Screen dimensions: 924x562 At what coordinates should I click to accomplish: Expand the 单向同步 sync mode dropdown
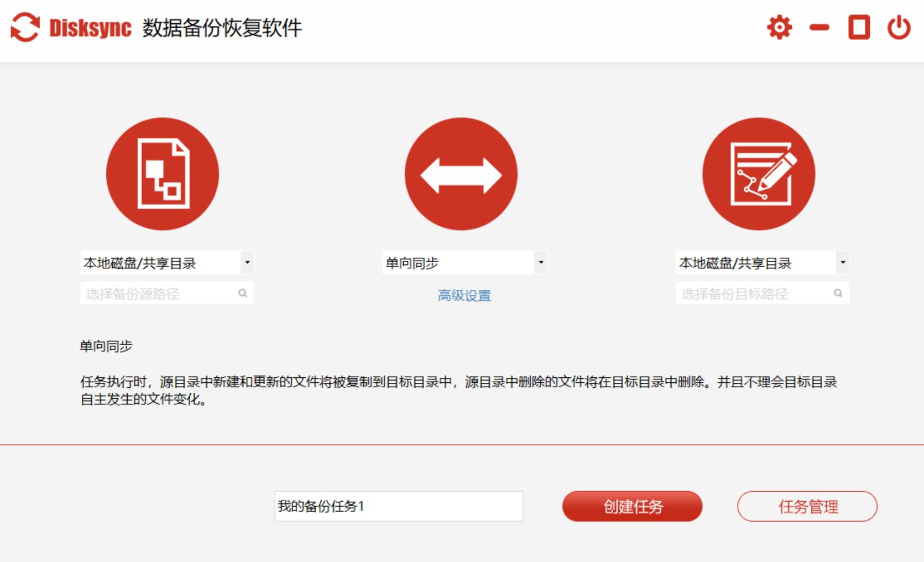(x=540, y=262)
